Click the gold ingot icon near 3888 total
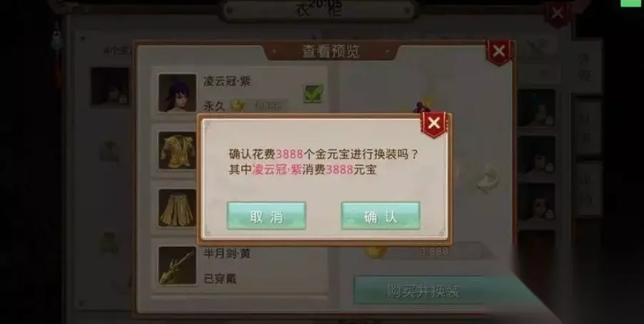The width and height of the screenshot is (644, 324). (375, 251)
